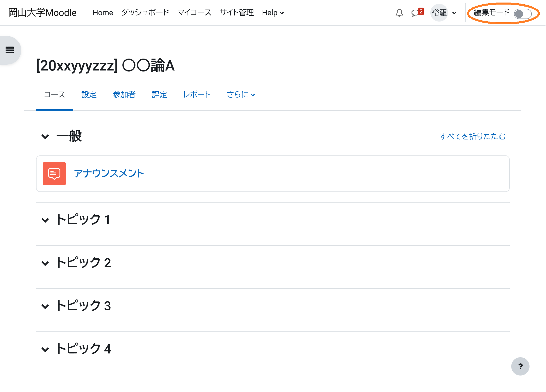The image size is (546, 392).
Task: Select the コース tab
Action: (55, 95)
